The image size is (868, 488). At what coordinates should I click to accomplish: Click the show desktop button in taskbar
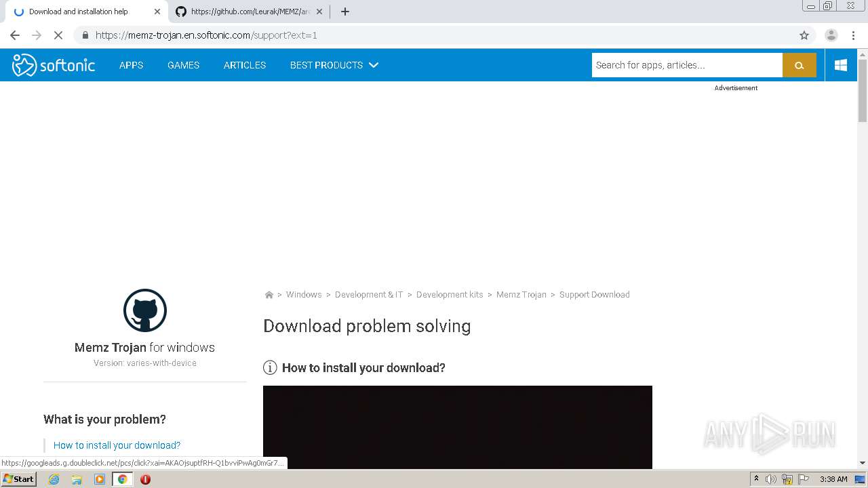pos(860,479)
